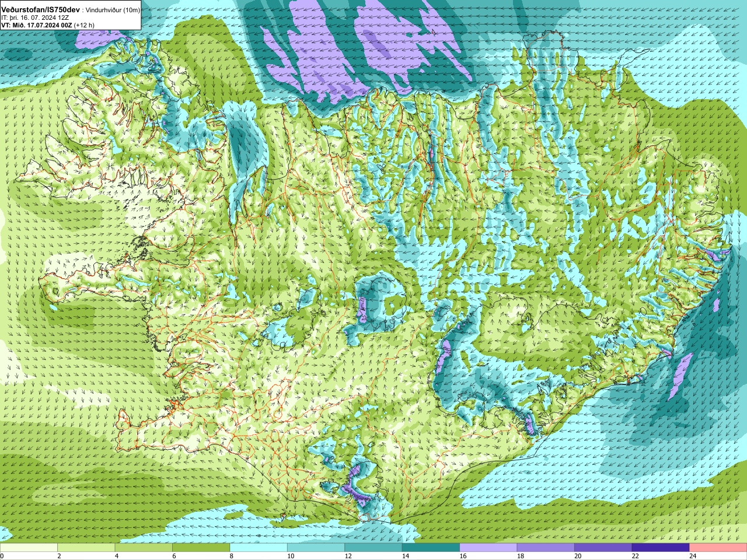Select the 16–18 light lavender legend swatch

(x=488, y=548)
